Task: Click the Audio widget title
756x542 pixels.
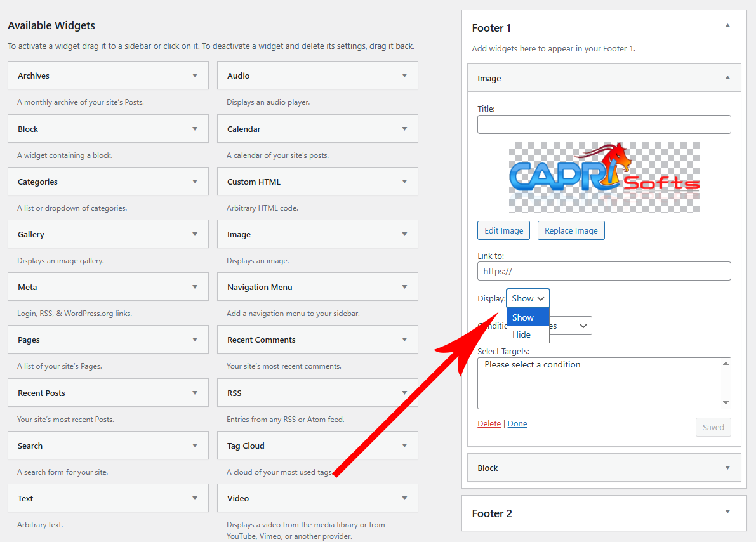Action: tap(238, 76)
